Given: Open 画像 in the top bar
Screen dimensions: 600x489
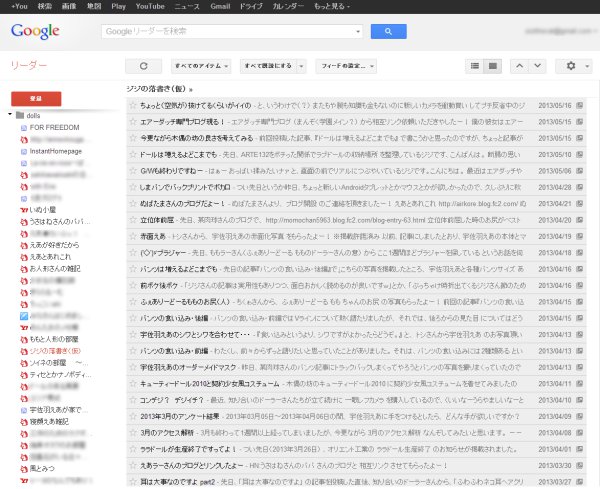Looking at the screenshot, I should pos(69,7).
